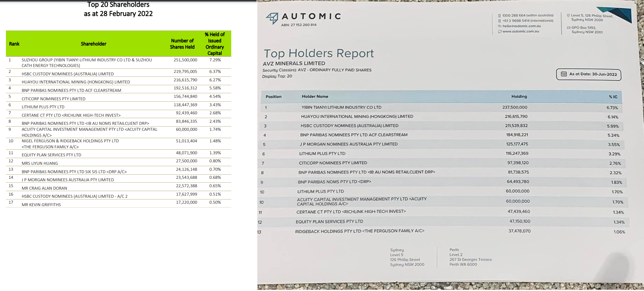This screenshot has width=644, height=291.
Task: Select the % Held of Issued Ordinary Capital header
Action: [215, 44]
